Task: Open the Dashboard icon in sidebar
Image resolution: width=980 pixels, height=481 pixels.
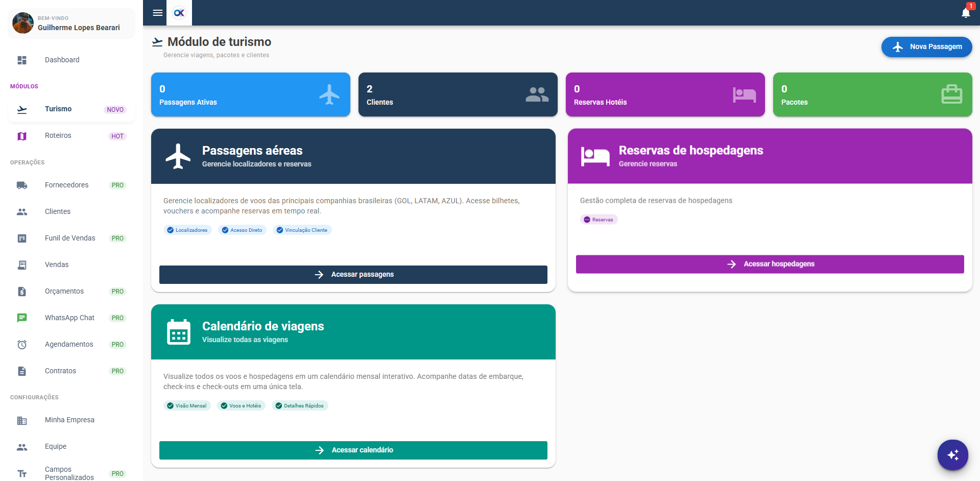Action: coord(22,60)
